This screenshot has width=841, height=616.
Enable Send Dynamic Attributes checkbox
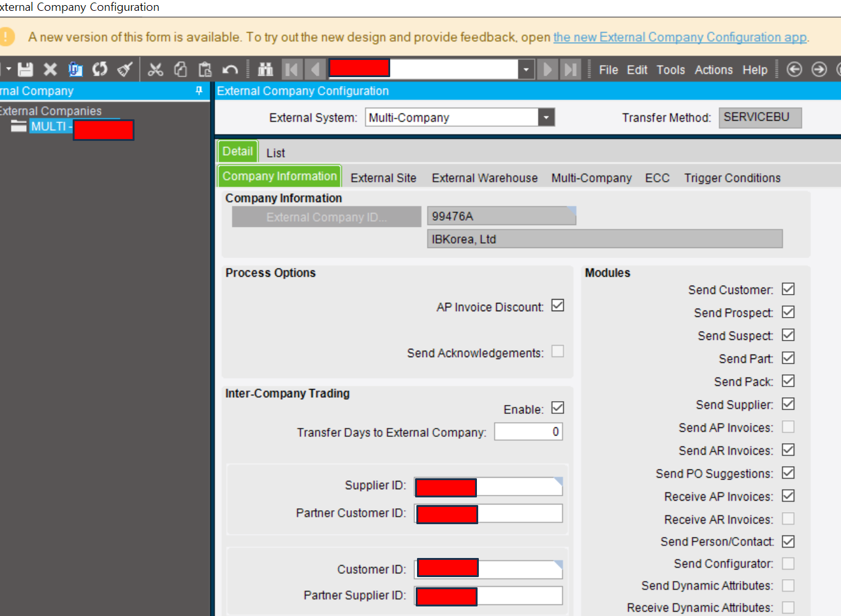pyautogui.click(x=788, y=585)
